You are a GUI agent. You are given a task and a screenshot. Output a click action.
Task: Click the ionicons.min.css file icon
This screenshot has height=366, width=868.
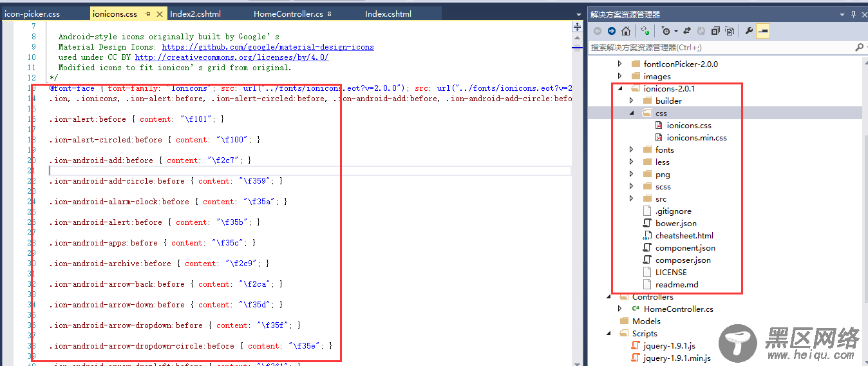pyautogui.click(x=659, y=137)
